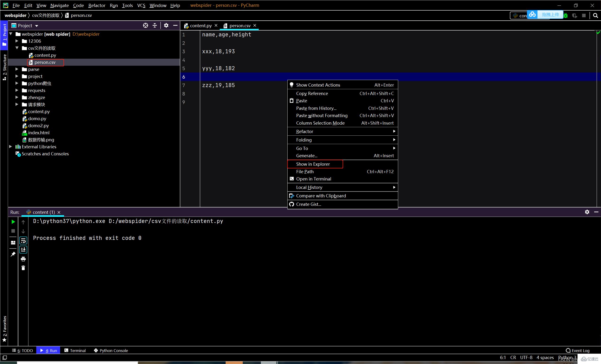Click the Clear console icon
601x364 pixels.
click(23, 268)
